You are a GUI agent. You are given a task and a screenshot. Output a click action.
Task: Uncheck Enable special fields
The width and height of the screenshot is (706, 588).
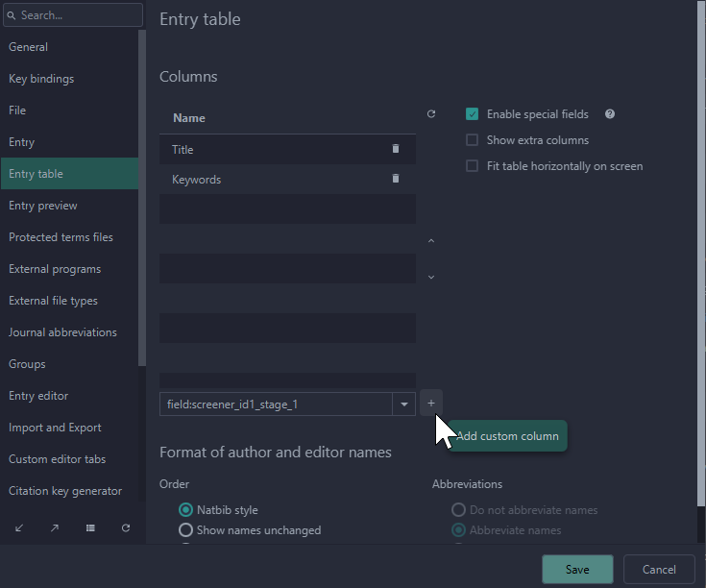472,114
